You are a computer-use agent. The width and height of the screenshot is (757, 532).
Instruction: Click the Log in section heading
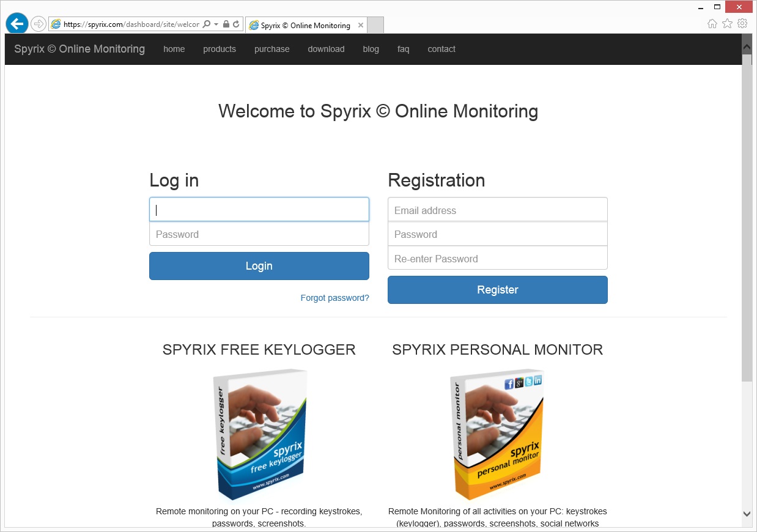(174, 180)
